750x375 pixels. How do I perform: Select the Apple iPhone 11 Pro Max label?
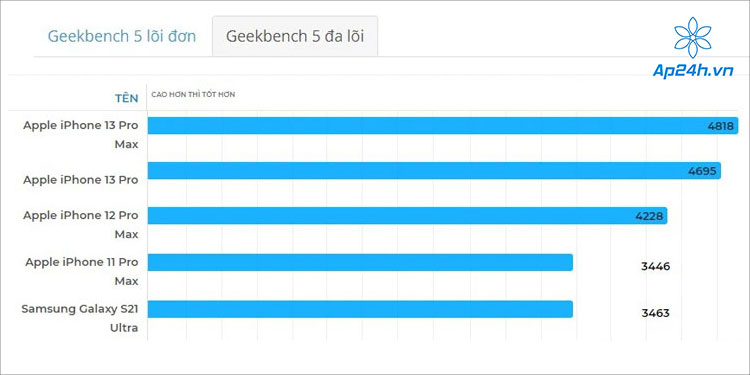(81, 271)
